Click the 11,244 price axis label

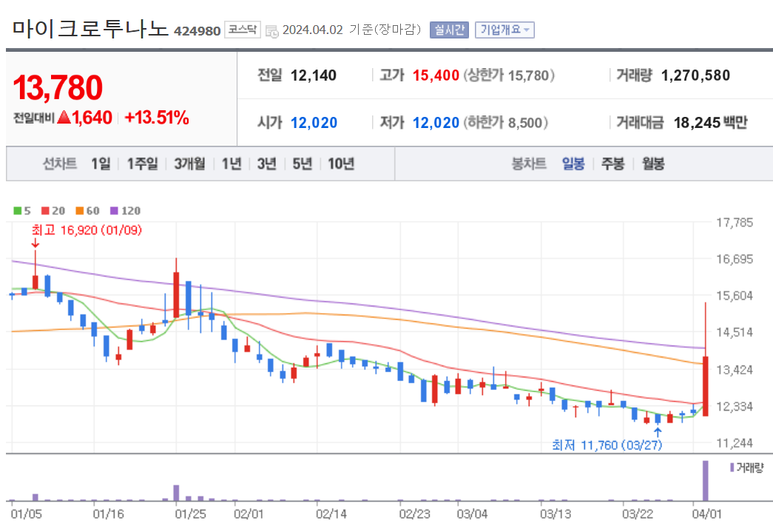click(735, 443)
